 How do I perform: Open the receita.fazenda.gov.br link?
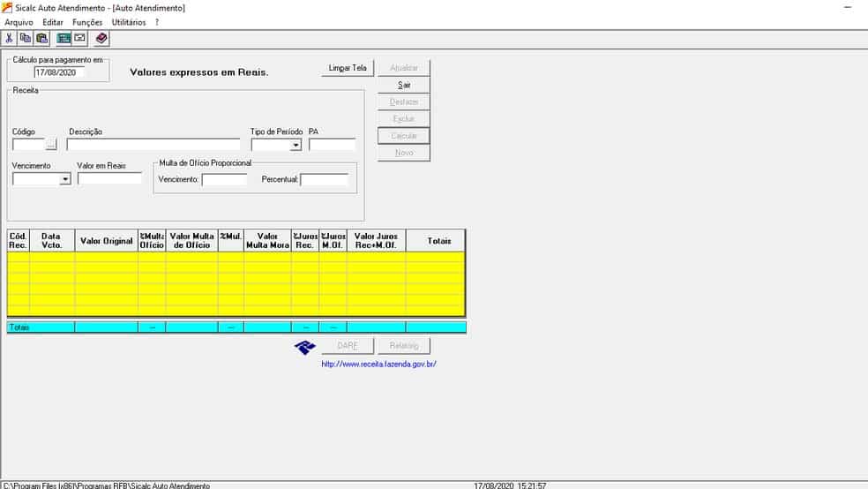(x=378, y=364)
